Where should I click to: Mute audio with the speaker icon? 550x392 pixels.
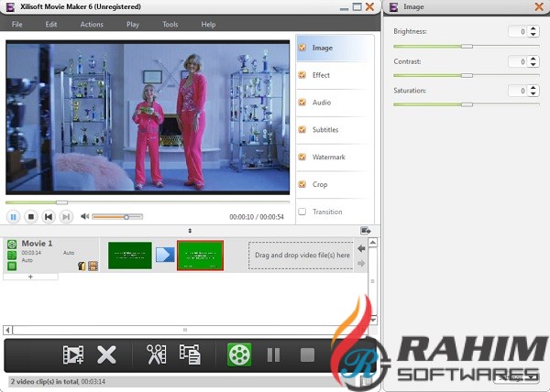[x=84, y=217]
